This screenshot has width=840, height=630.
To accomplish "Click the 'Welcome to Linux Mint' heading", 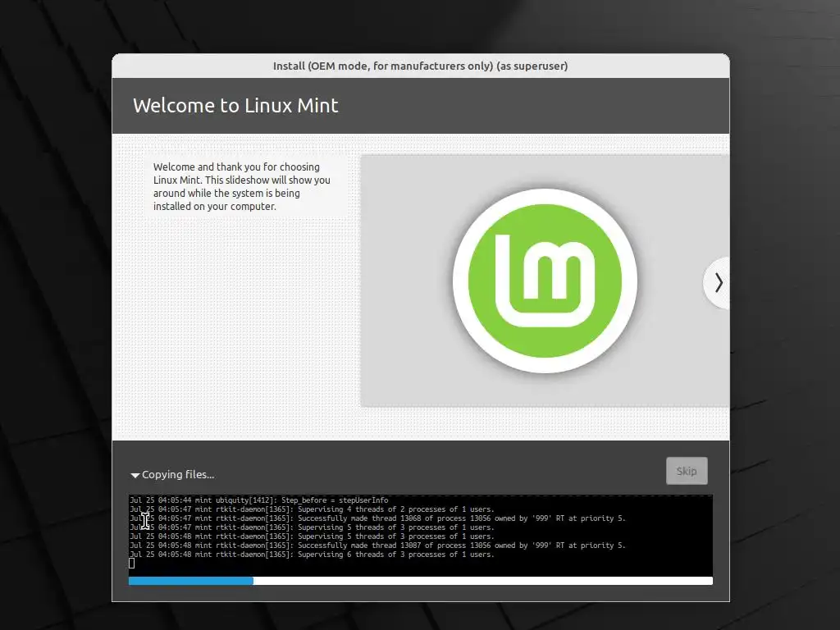I will point(235,106).
